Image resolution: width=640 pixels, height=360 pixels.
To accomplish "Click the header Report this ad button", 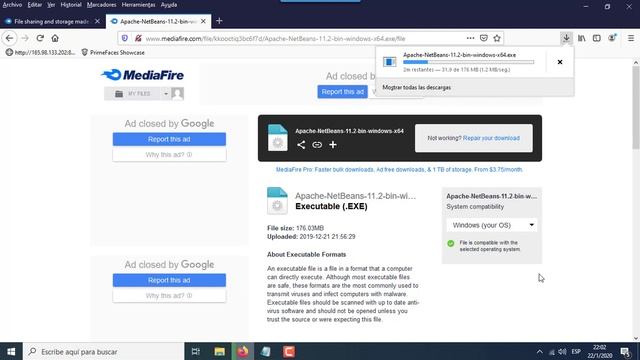I will coord(342,92).
